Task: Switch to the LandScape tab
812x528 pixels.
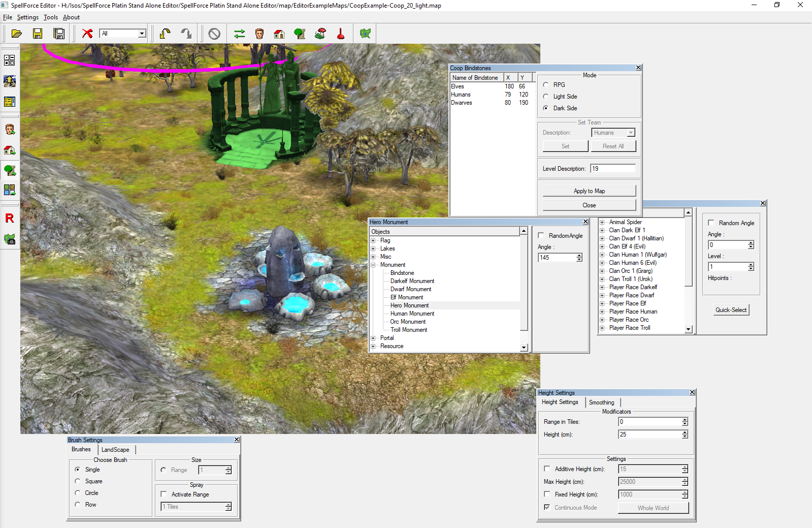Action: pyautogui.click(x=115, y=450)
